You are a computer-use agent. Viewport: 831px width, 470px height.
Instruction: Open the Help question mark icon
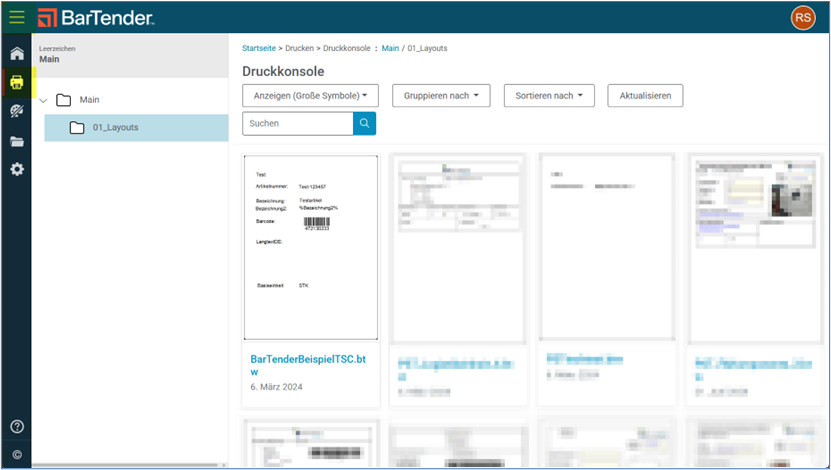(16, 426)
